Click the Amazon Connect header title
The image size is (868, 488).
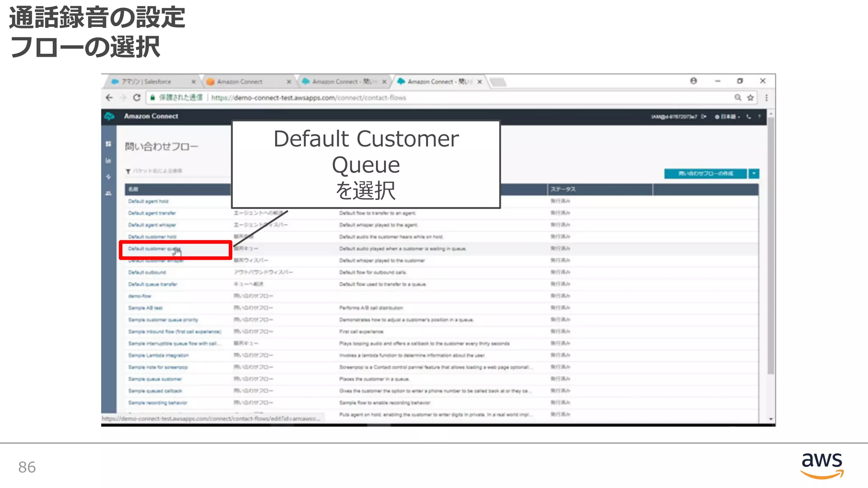point(151,116)
